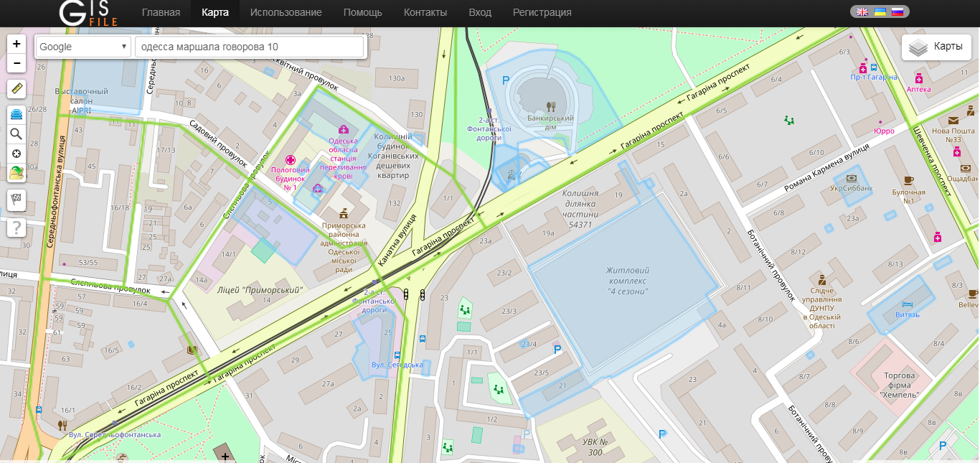
Task: Click the magnifying glass search tool
Action: [x=17, y=134]
